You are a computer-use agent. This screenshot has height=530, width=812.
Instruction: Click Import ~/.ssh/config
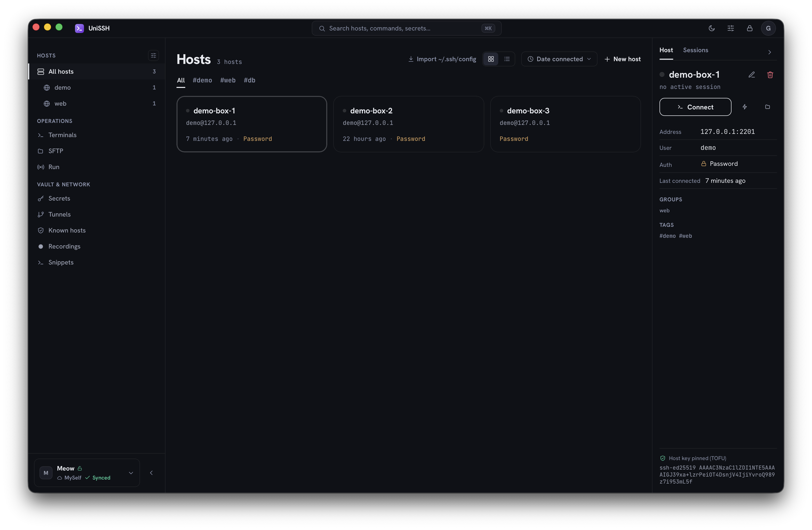(x=442, y=59)
